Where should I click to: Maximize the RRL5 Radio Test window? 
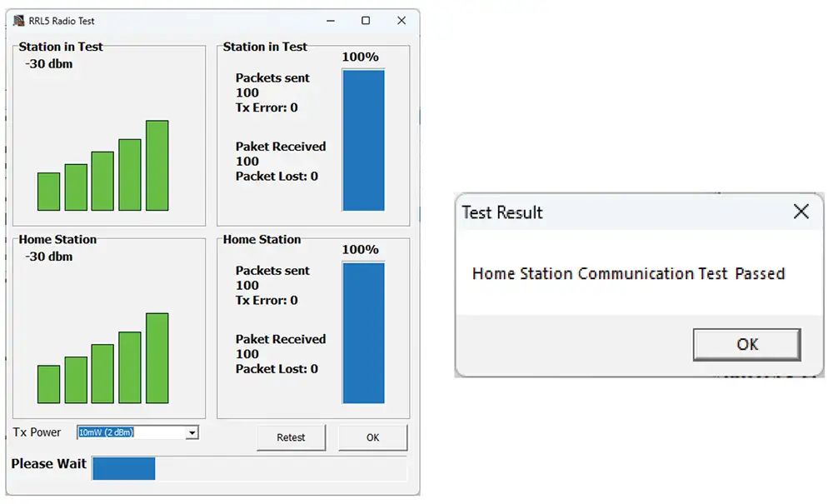pyautogui.click(x=366, y=21)
